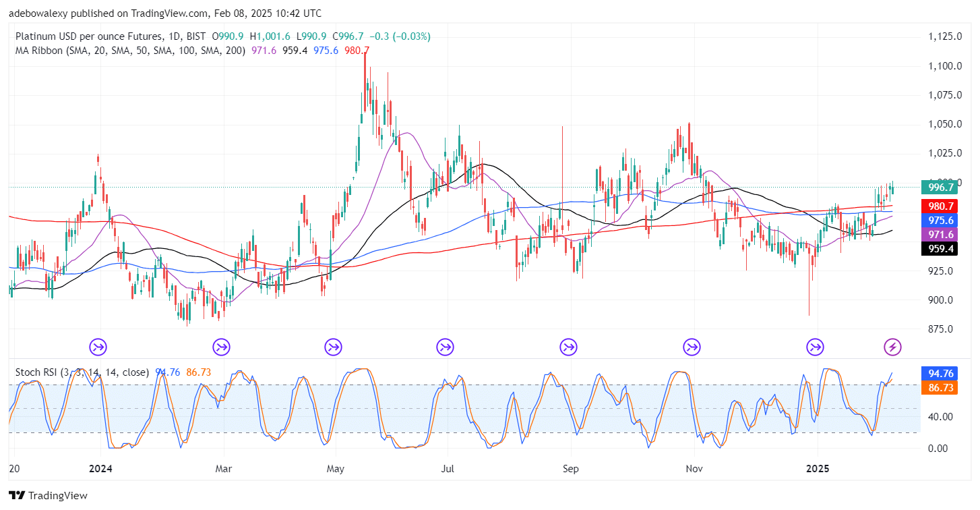Open the event marker above the May label
This screenshot has height=510, width=980.
333,347
